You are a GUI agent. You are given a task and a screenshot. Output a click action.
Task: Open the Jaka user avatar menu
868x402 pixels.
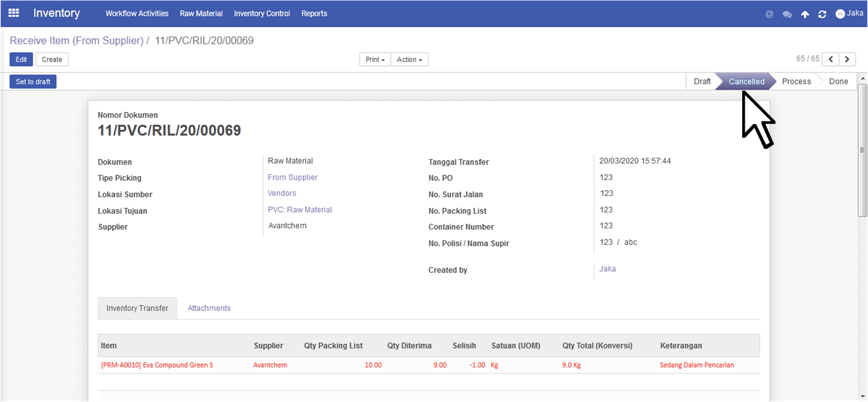[850, 13]
